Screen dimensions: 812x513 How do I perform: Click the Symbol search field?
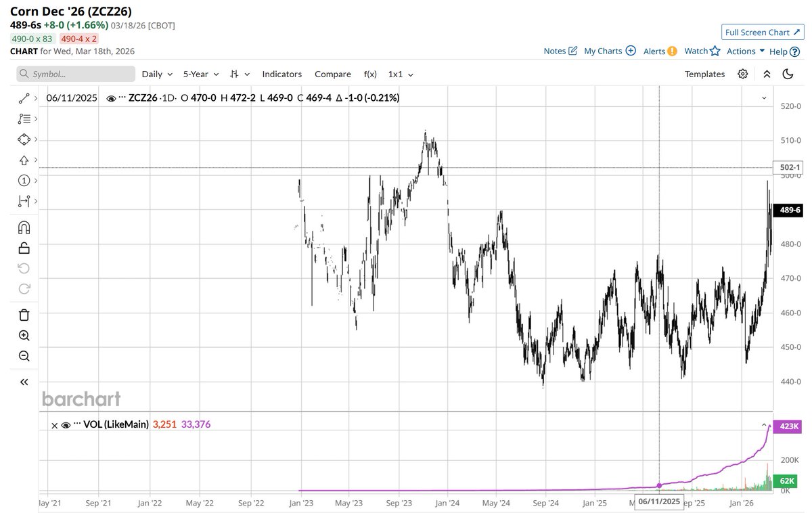point(75,74)
